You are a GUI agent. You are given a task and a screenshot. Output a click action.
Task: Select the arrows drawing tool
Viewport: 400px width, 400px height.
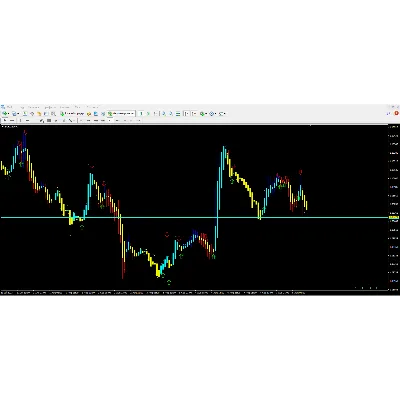tap(71, 120)
